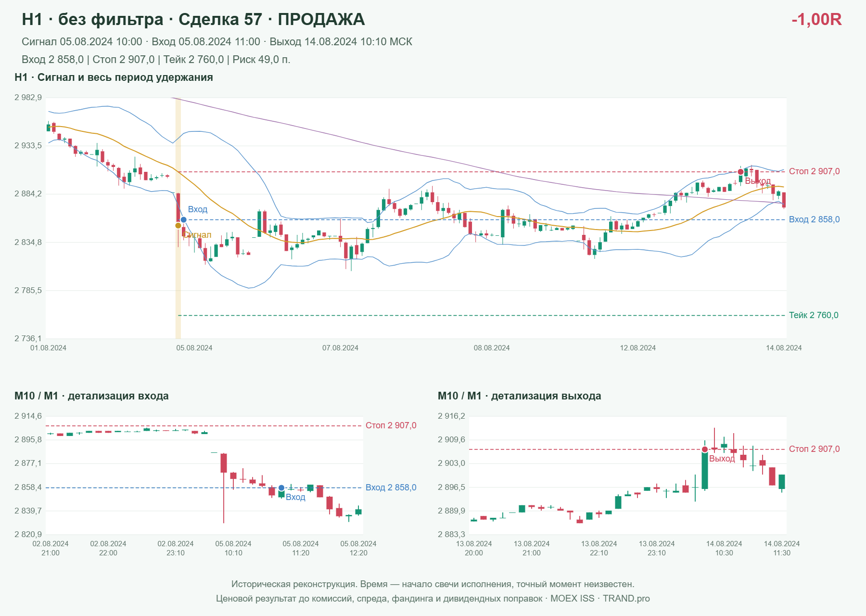Click the -1,00R result value
Viewport: 866px width, 616px height.
(816, 19)
